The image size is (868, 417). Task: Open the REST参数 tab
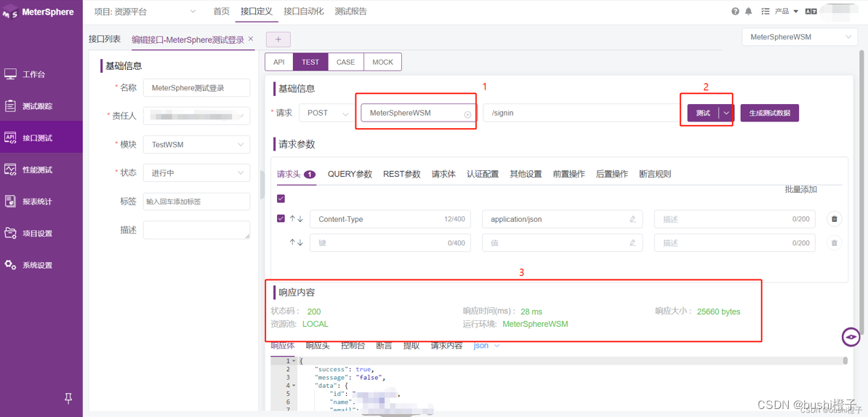click(402, 174)
